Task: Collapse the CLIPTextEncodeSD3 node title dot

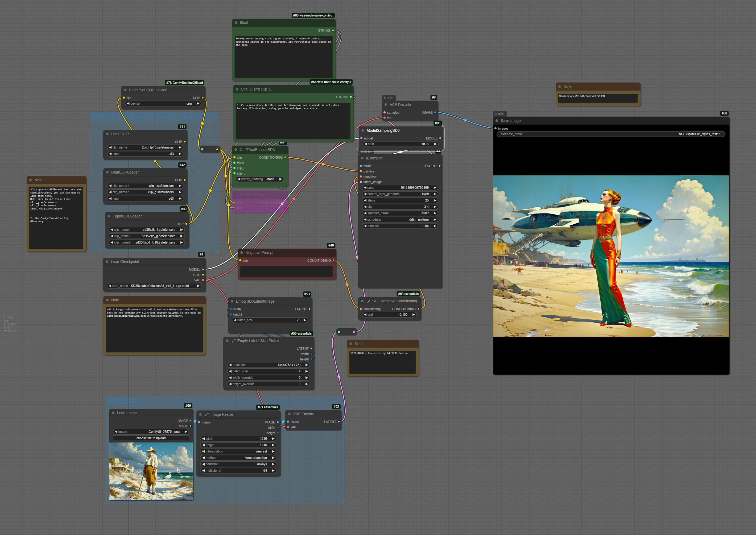Action: (236, 150)
